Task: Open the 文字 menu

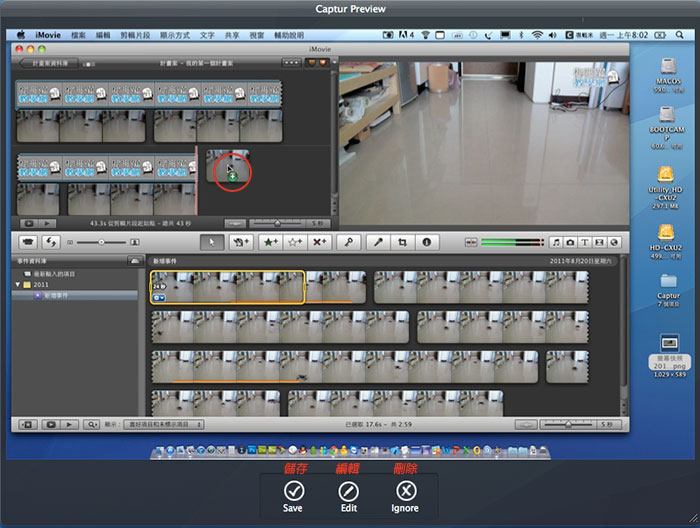Action: coord(207,35)
